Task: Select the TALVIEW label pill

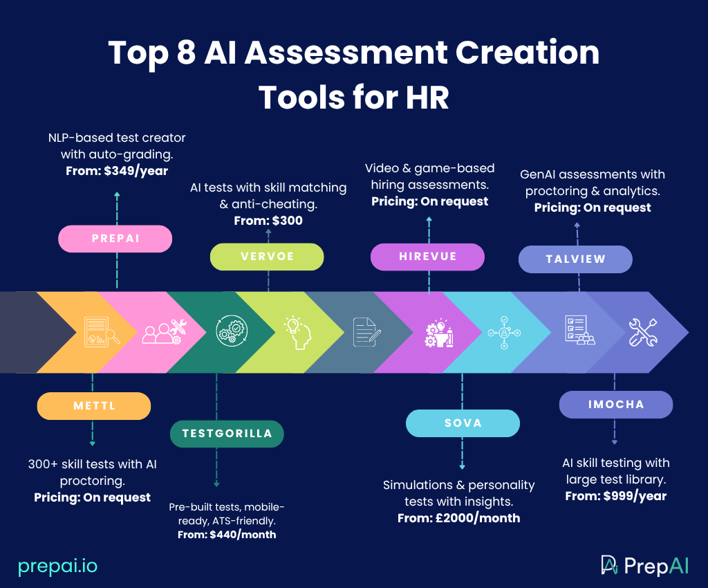Action: point(575,259)
